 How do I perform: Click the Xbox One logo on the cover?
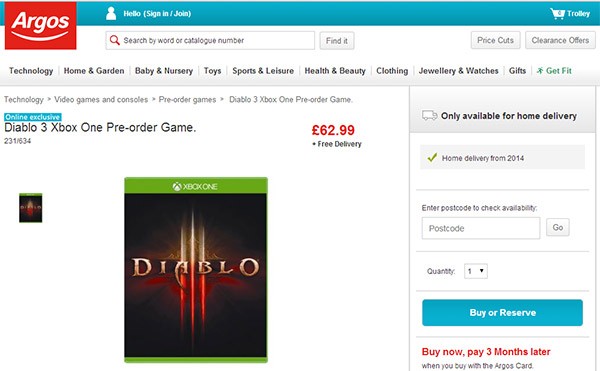(195, 186)
